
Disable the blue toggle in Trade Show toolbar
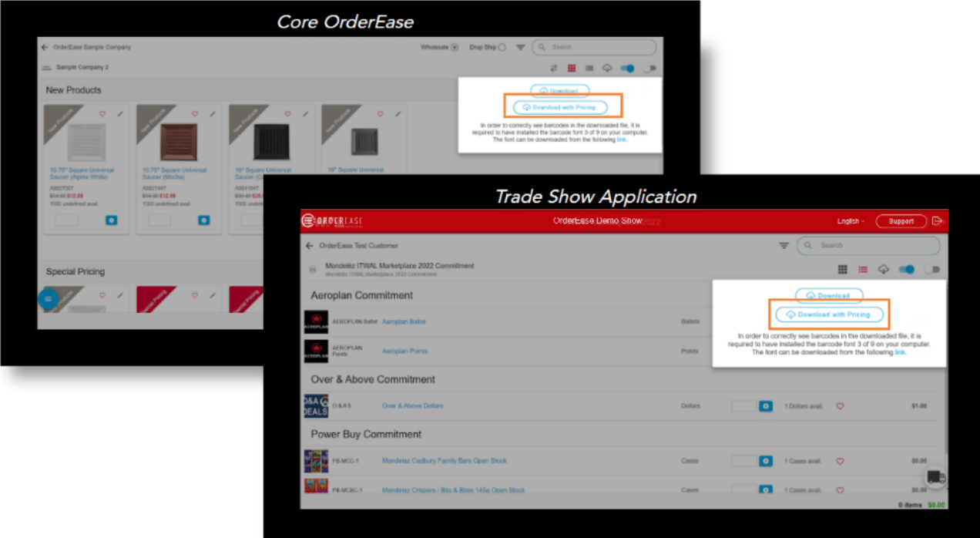[907, 268]
